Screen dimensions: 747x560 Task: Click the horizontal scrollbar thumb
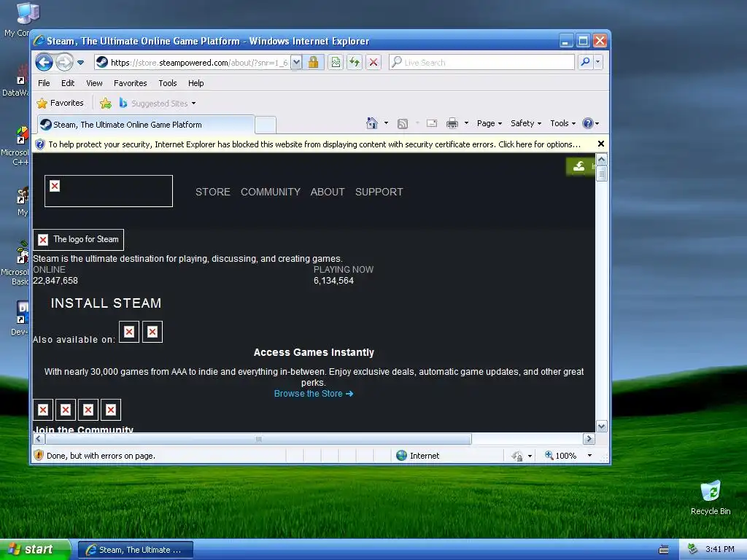pyautogui.click(x=258, y=438)
